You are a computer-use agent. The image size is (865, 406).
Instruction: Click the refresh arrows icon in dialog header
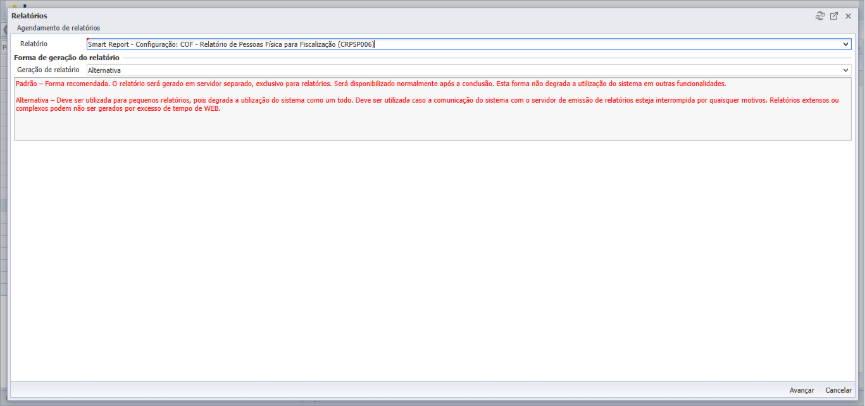(820, 16)
